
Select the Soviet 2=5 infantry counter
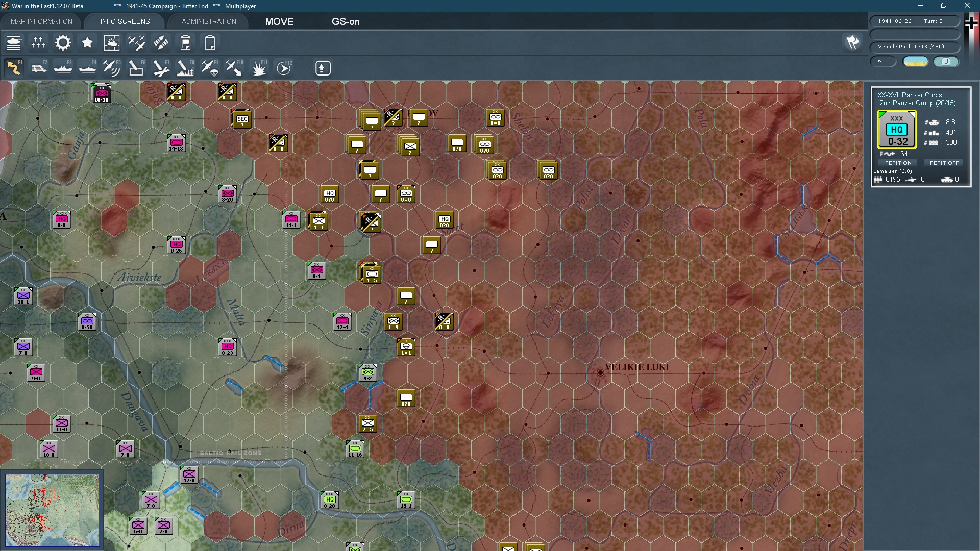[x=367, y=424]
